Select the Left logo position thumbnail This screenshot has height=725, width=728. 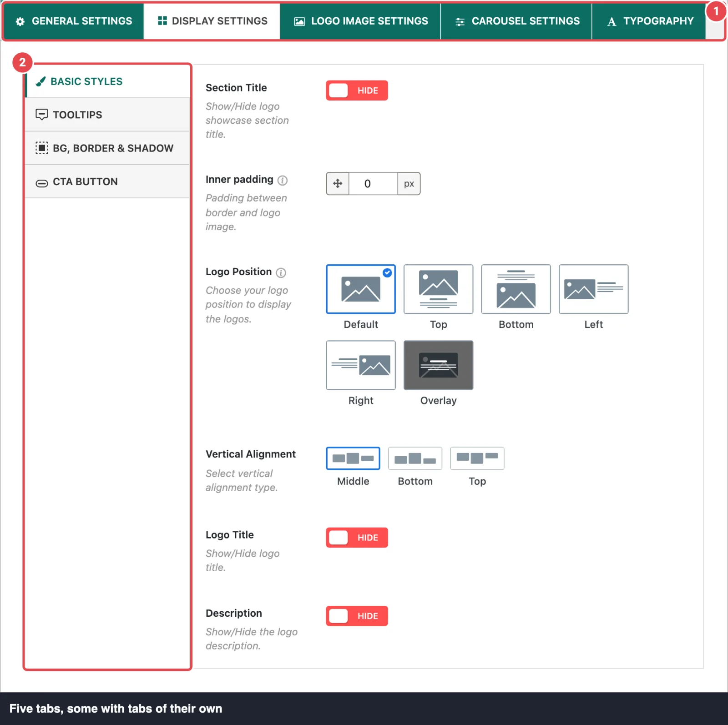[x=593, y=289]
